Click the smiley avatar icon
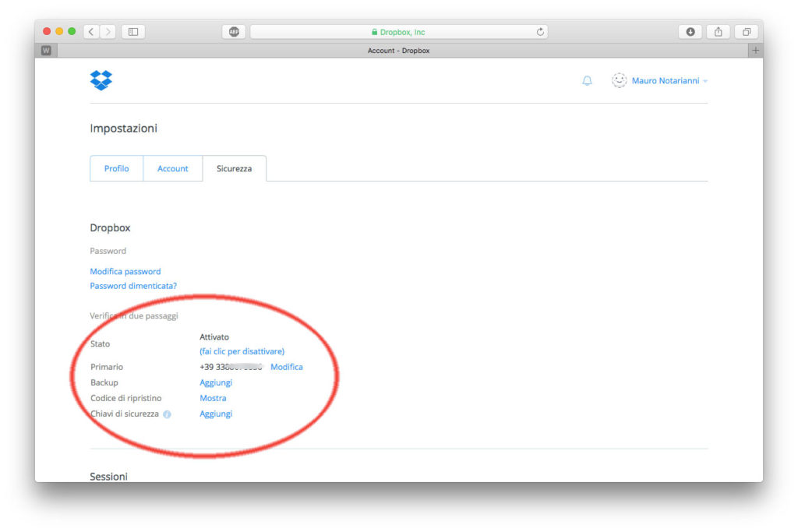 pyautogui.click(x=619, y=80)
